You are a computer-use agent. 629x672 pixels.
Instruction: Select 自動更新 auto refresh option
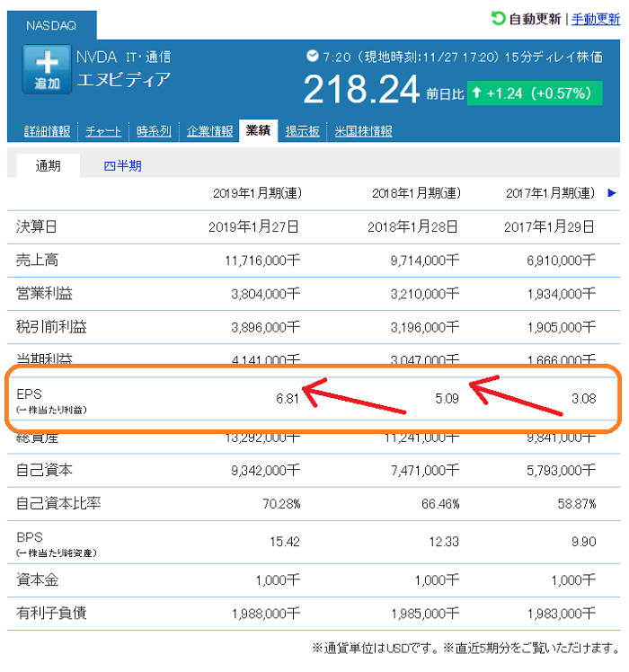[535, 19]
